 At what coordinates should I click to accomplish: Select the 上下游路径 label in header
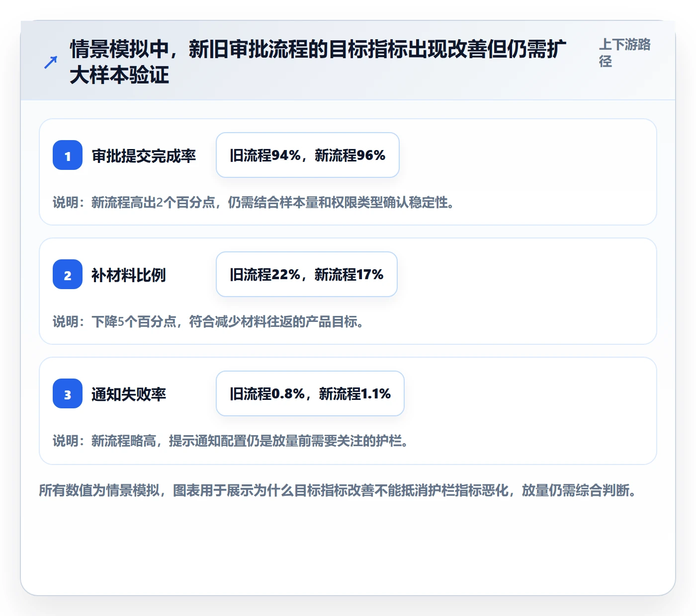coord(625,53)
